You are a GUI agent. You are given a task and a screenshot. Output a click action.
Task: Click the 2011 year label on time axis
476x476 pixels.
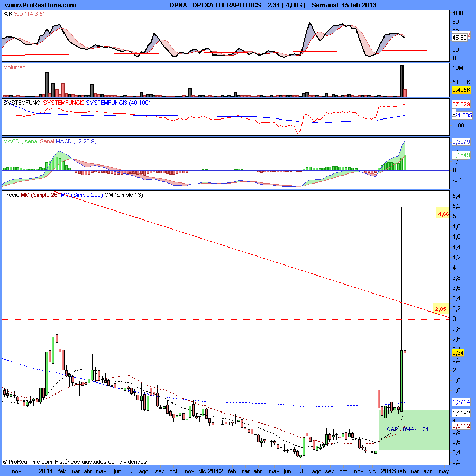[x=45, y=471]
